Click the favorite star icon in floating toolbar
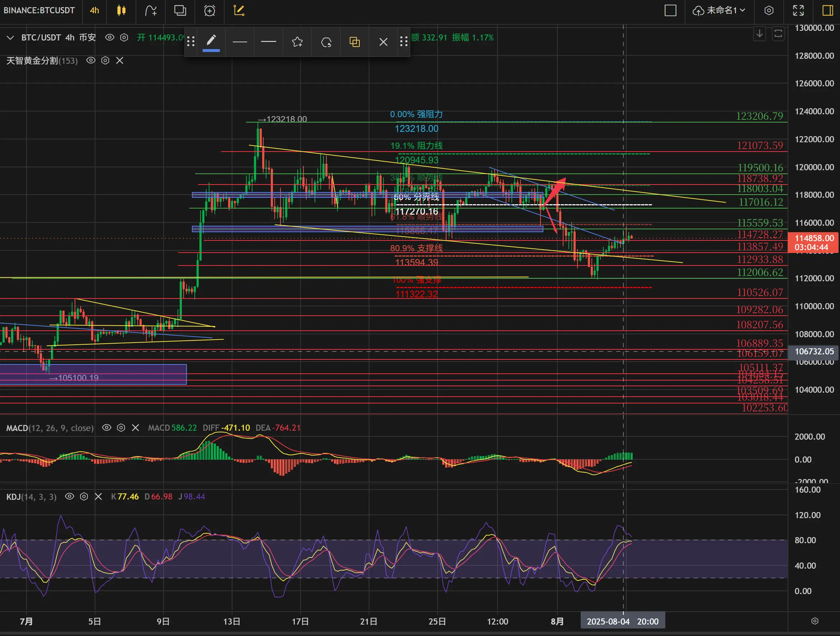Image resolution: width=840 pixels, height=636 pixels. pos(297,42)
